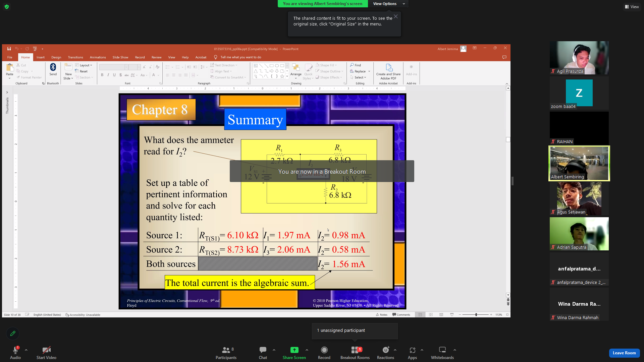The height and width of the screenshot is (362, 644).
Task: Click the PowerPoint Save icon
Action: pyautogui.click(x=9, y=49)
